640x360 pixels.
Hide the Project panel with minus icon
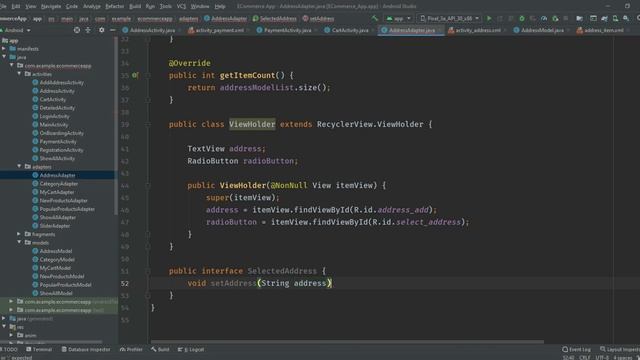pyautogui.click(x=113, y=30)
